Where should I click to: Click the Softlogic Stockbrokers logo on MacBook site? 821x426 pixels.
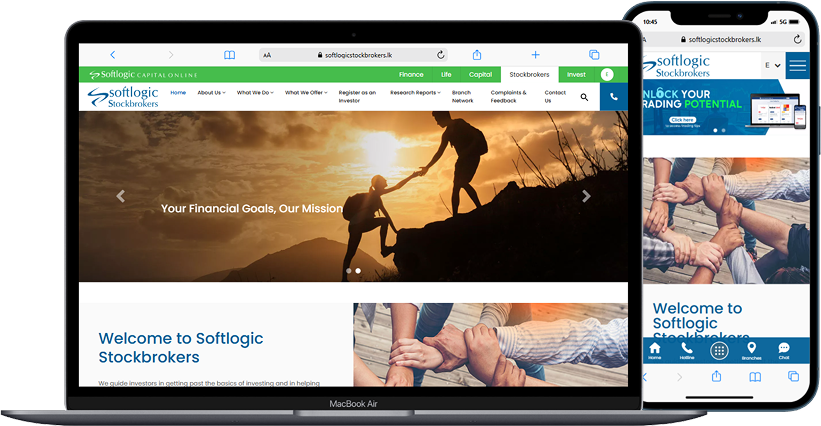click(x=123, y=97)
